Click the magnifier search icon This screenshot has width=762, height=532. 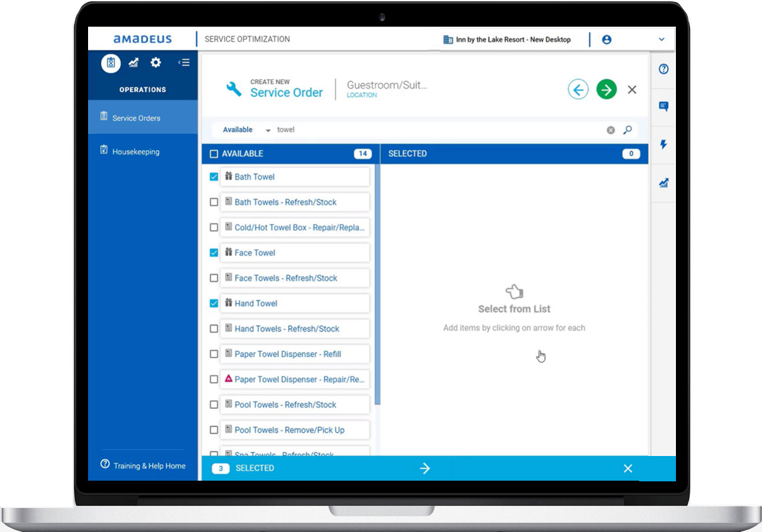point(627,129)
